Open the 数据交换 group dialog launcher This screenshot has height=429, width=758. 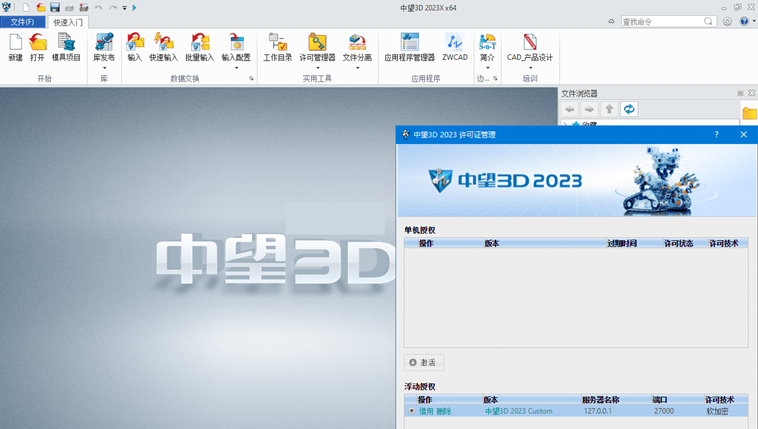pyautogui.click(x=251, y=78)
